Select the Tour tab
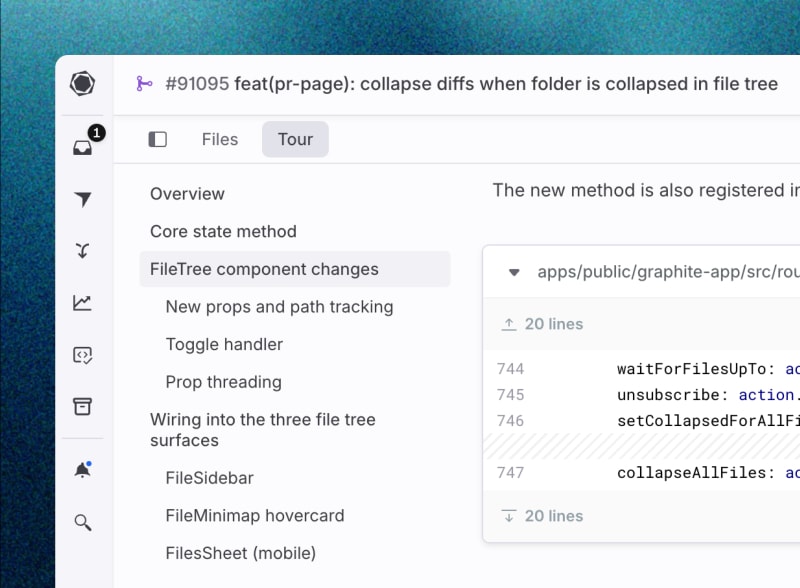The image size is (800, 588). (295, 140)
